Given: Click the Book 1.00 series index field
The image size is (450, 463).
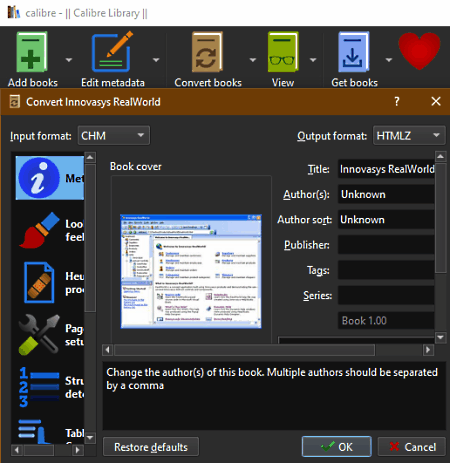Looking at the screenshot, I should (x=386, y=321).
